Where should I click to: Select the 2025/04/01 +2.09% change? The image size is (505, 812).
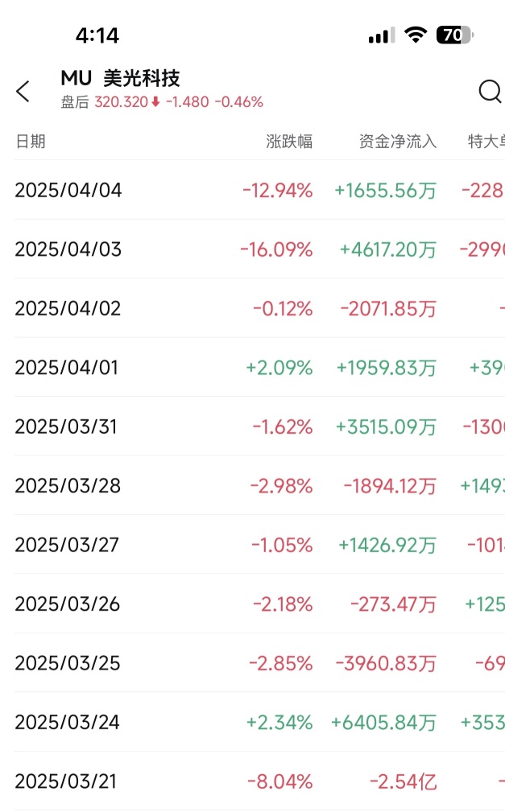(x=279, y=368)
